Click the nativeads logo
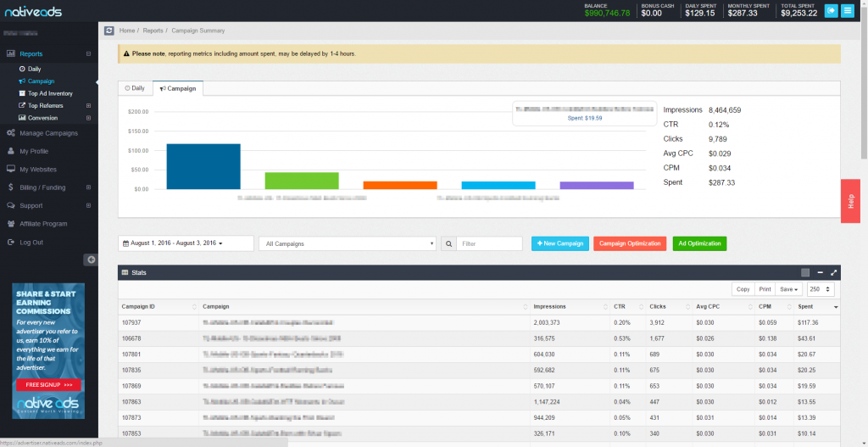The image size is (868, 447). [33, 11]
